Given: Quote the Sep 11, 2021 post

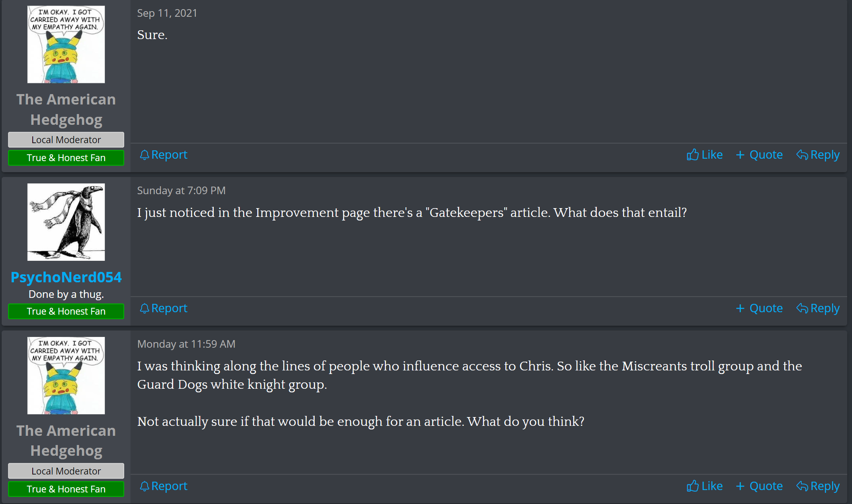Looking at the screenshot, I should coord(759,155).
